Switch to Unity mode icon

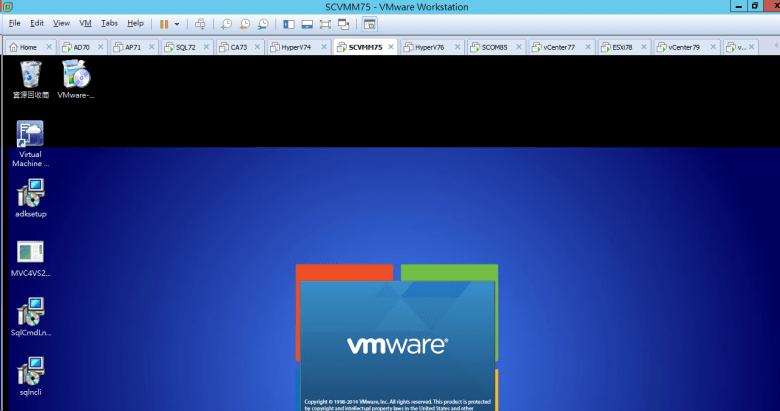point(345,23)
